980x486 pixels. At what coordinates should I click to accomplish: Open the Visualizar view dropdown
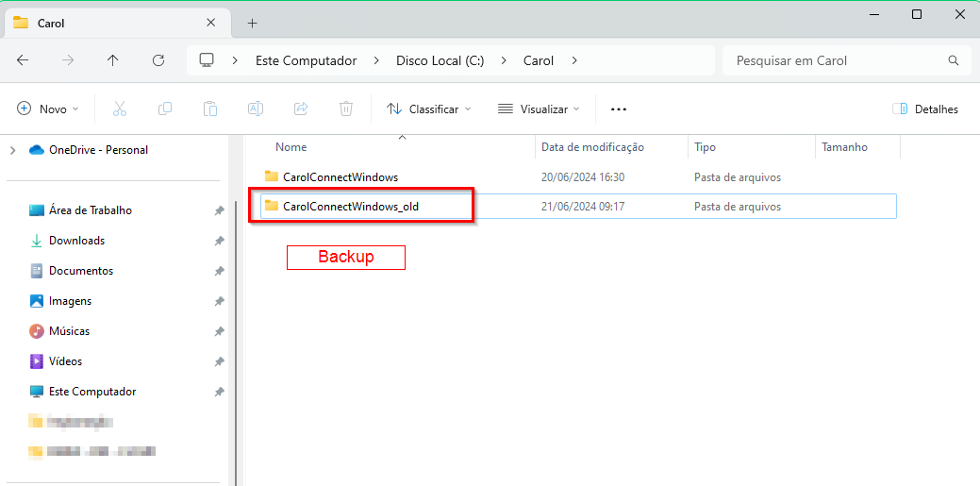point(539,109)
